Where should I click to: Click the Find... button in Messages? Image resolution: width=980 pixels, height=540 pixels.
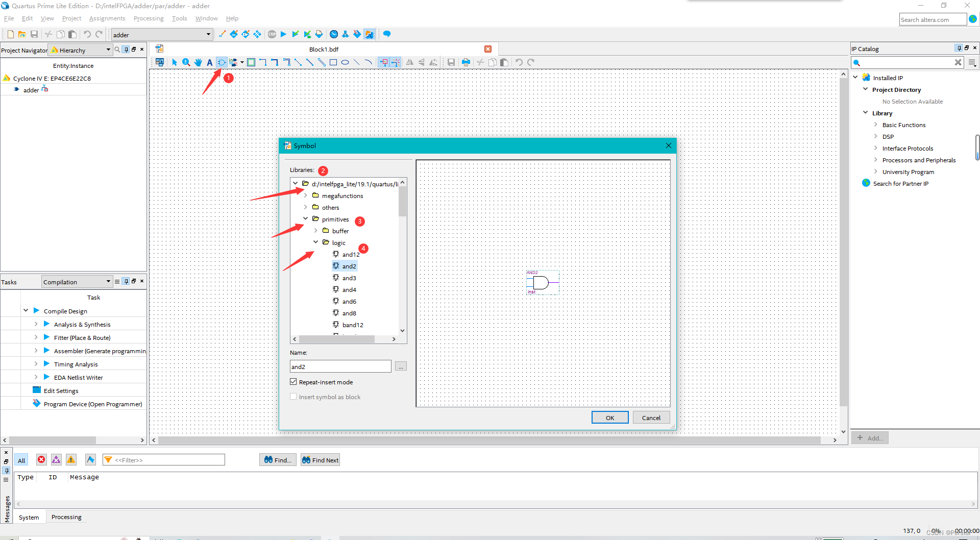278,460
